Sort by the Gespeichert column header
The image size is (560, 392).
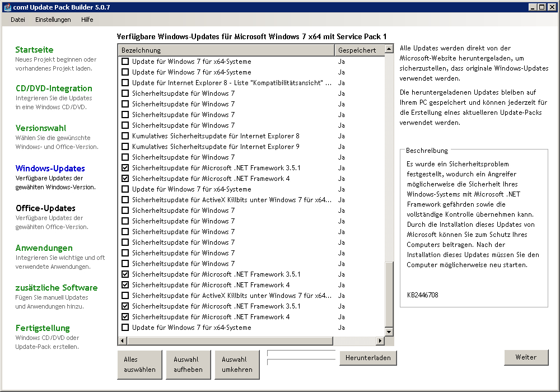point(360,50)
